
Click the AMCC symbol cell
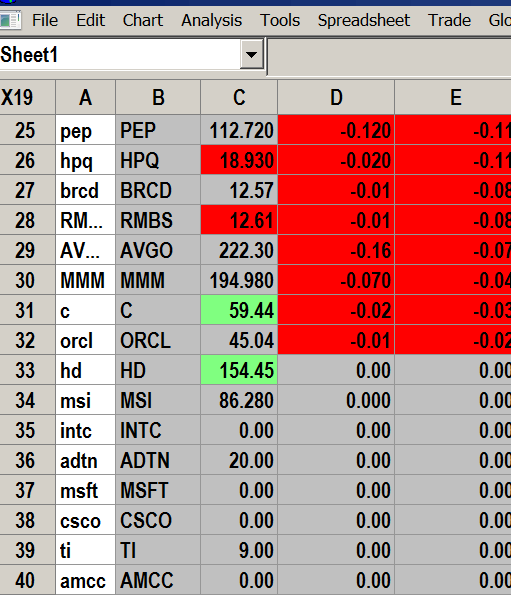pyautogui.click(x=158, y=580)
